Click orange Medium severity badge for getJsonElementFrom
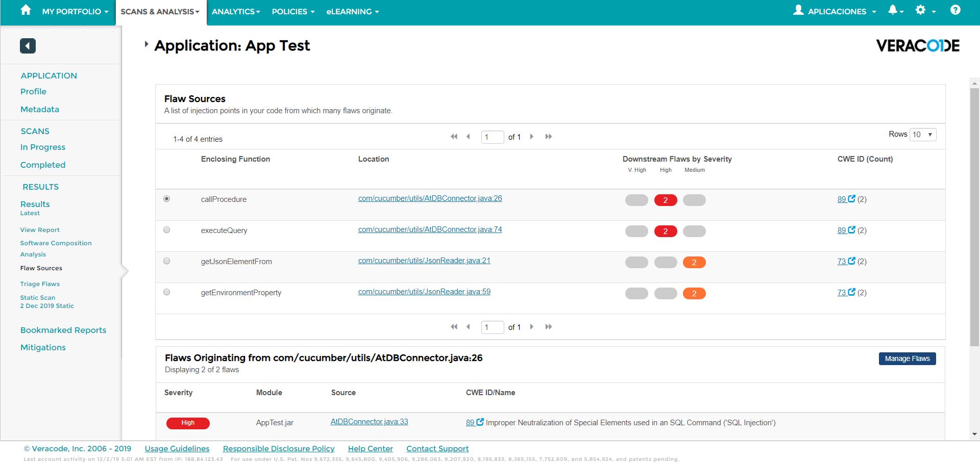980x464 pixels. (694, 262)
